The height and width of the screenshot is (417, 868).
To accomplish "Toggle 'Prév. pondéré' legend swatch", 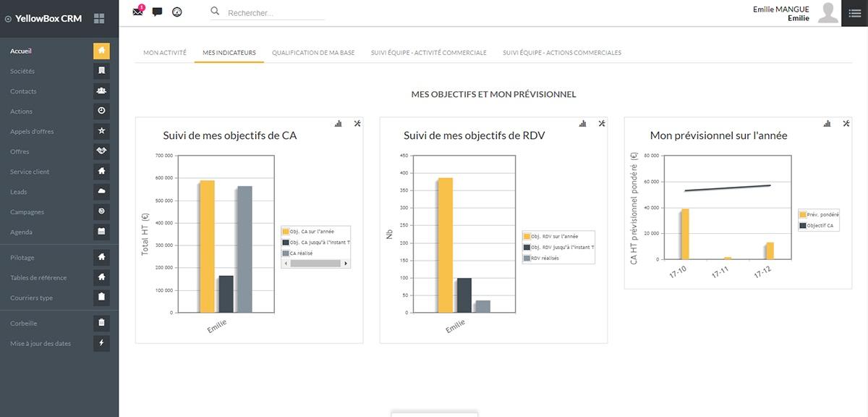I will click(x=803, y=214).
